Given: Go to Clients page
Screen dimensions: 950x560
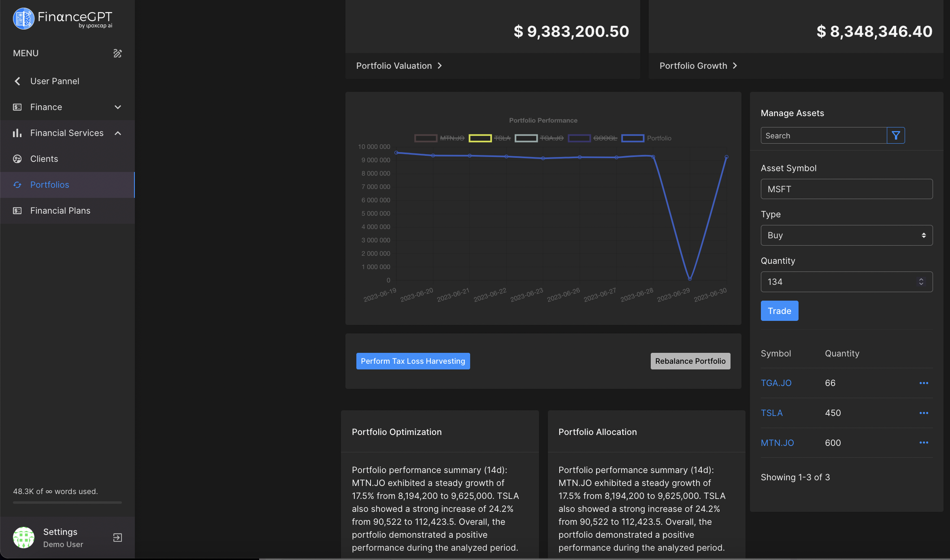Looking at the screenshot, I should tap(67, 159).
